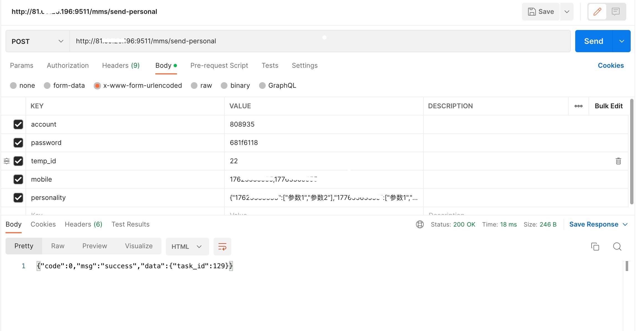Go to the Tests tab
The height and width of the screenshot is (331, 644).
tap(270, 66)
